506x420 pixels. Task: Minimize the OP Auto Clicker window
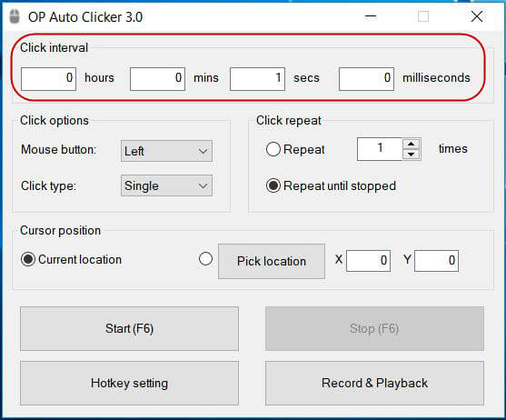coord(371,16)
